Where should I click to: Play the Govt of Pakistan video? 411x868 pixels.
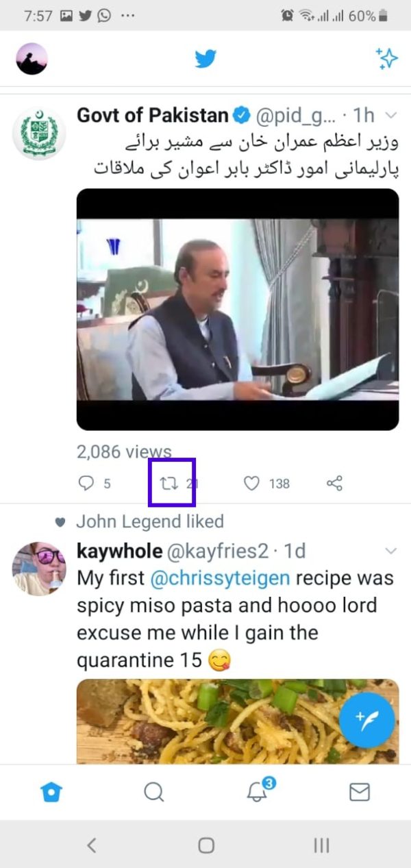tap(237, 310)
